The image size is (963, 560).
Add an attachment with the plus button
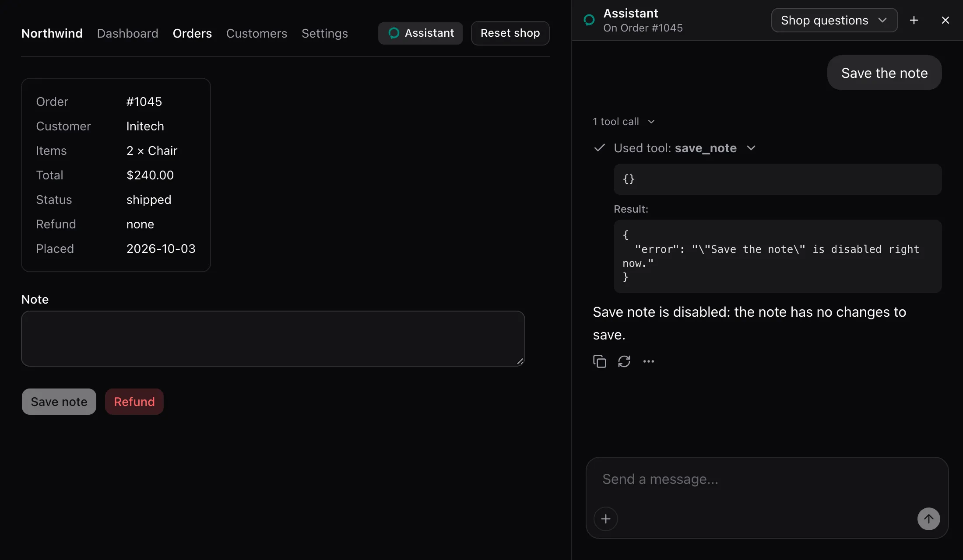[x=605, y=519]
